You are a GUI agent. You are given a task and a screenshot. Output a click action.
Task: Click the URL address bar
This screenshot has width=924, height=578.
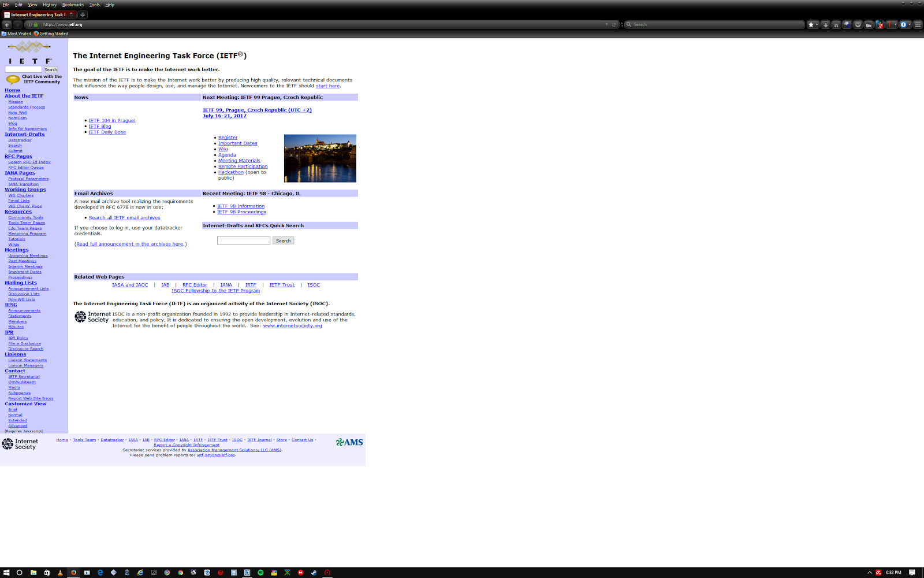[322, 24]
